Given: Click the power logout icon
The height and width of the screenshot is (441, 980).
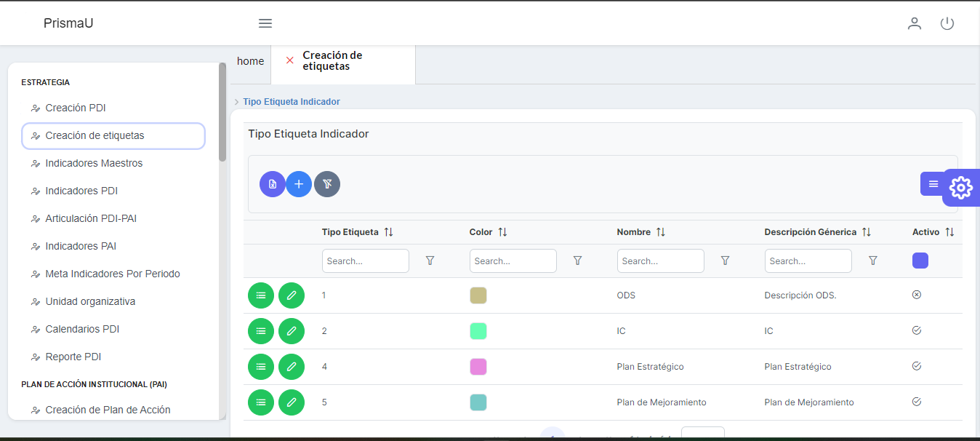Looking at the screenshot, I should [947, 23].
